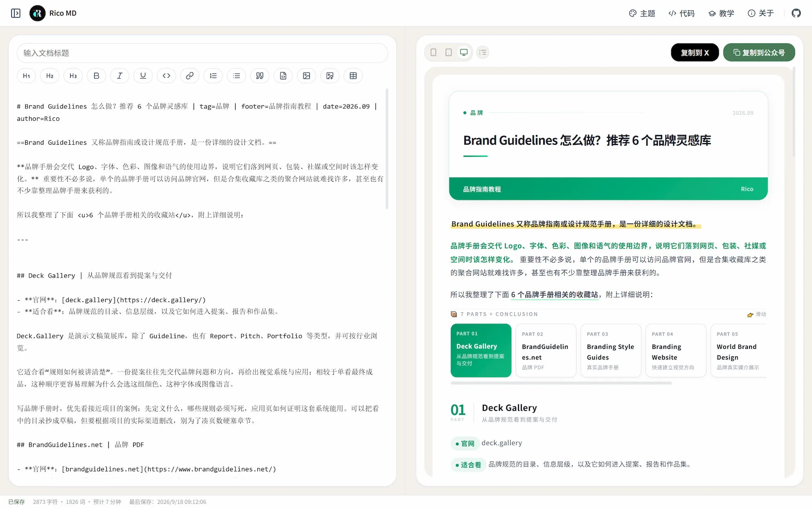Viewport: 812px width, 508px height.
Task: Switch preview to tablet width
Action: pyautogui.click(x=449, y=52)
